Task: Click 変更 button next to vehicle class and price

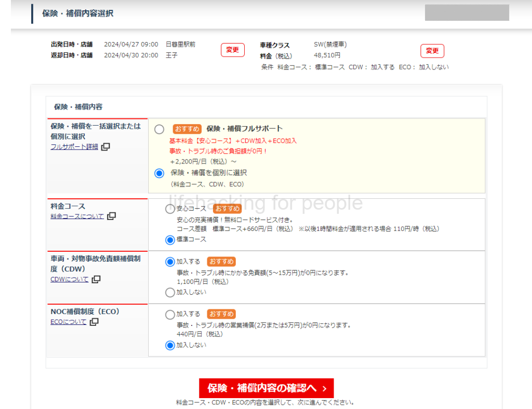Action: coord(432,51)
